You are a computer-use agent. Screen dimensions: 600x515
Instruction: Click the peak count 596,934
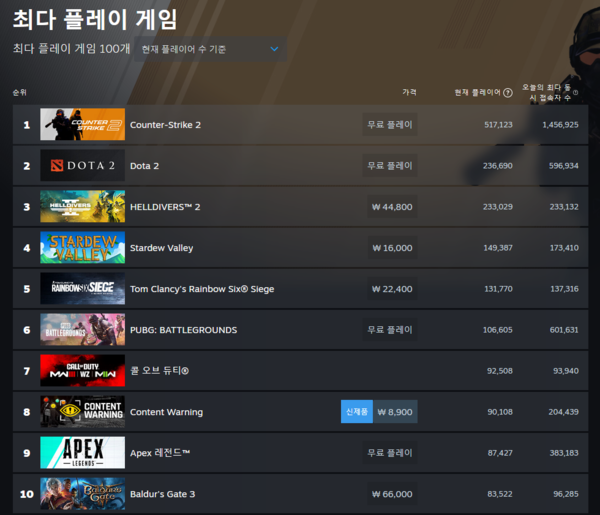click(x=564, y=166)
